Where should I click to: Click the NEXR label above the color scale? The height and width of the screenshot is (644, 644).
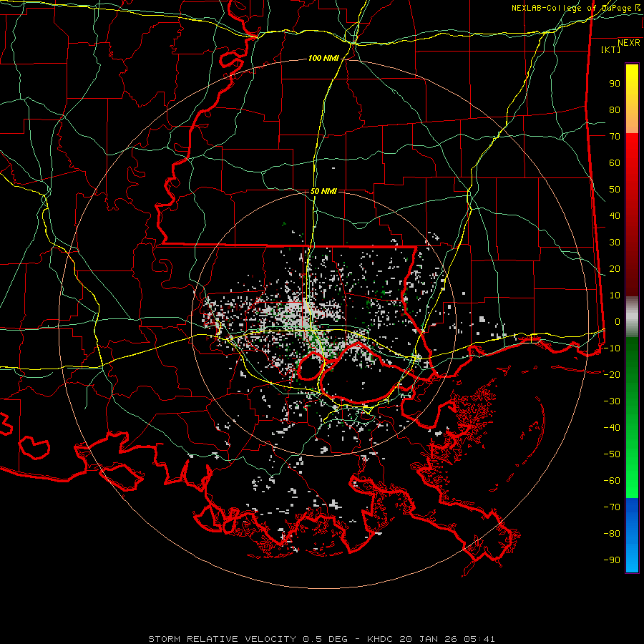(x=629, y=43)
